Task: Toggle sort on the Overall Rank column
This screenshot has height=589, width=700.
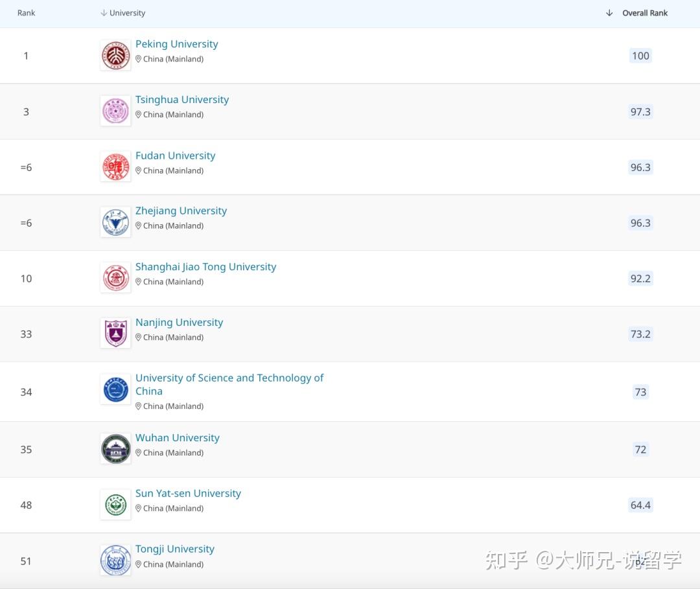Action: [646, 12]
